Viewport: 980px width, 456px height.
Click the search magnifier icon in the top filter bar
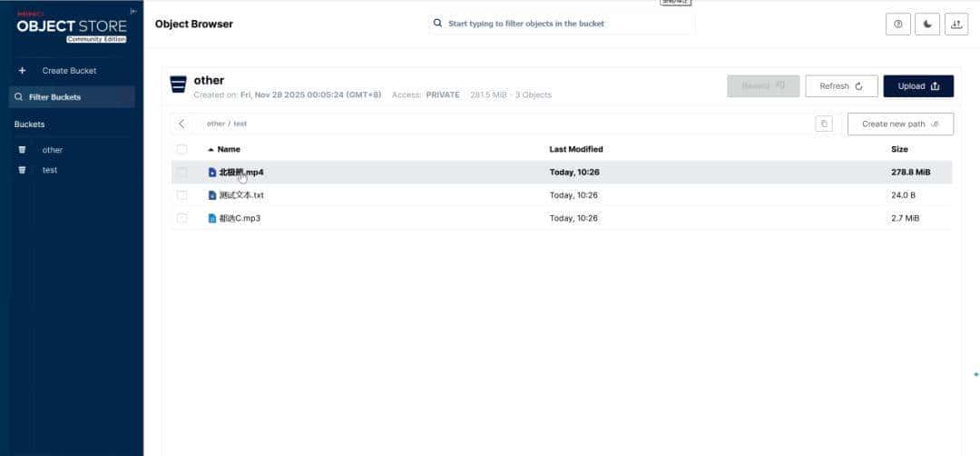[x=438, y=23]
